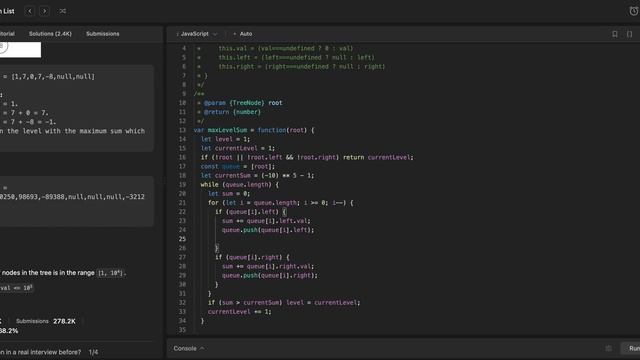Click the example input '[1,7,0,7,-8,null,null]'

point(53,76)
